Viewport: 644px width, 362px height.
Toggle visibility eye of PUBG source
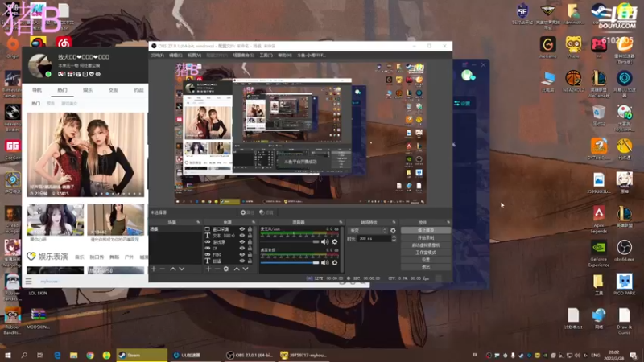coord(242,254)
